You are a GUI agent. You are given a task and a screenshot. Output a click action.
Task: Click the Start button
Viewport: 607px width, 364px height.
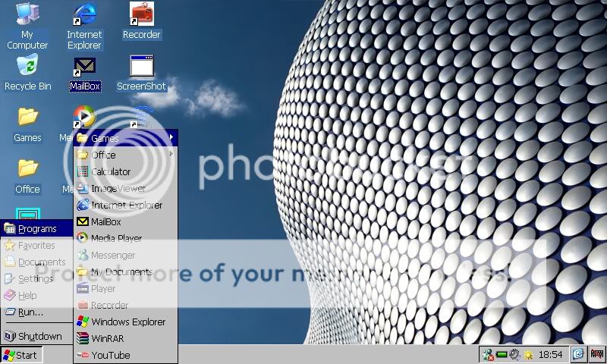(x=21, y=355)
